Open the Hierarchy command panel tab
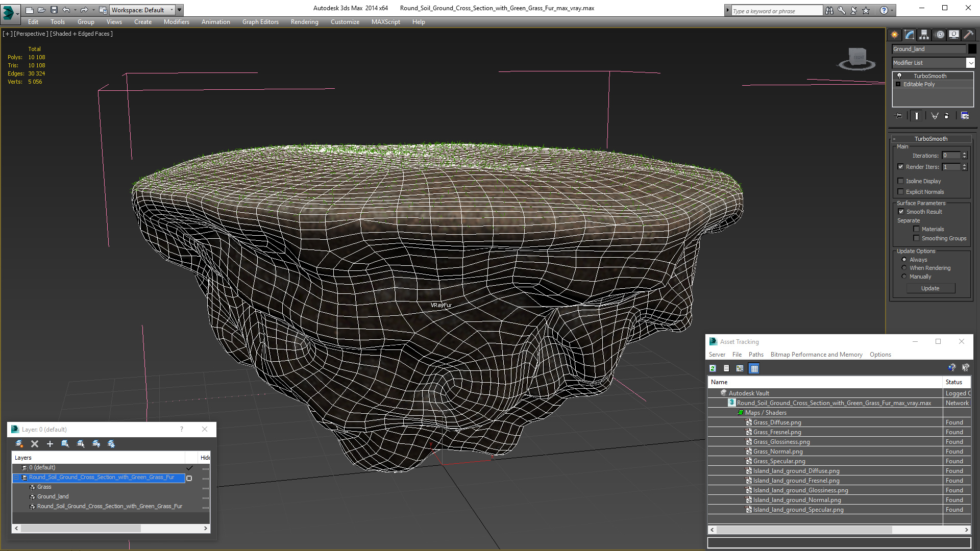Image resolution: width=980 pixels, height=551 pixels. [x=924, y=35]
